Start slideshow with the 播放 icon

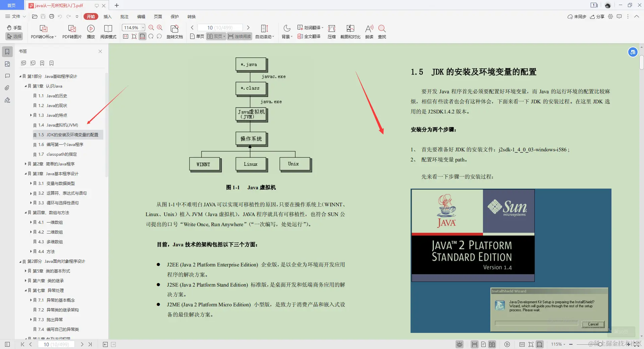[x=91, y=31]
